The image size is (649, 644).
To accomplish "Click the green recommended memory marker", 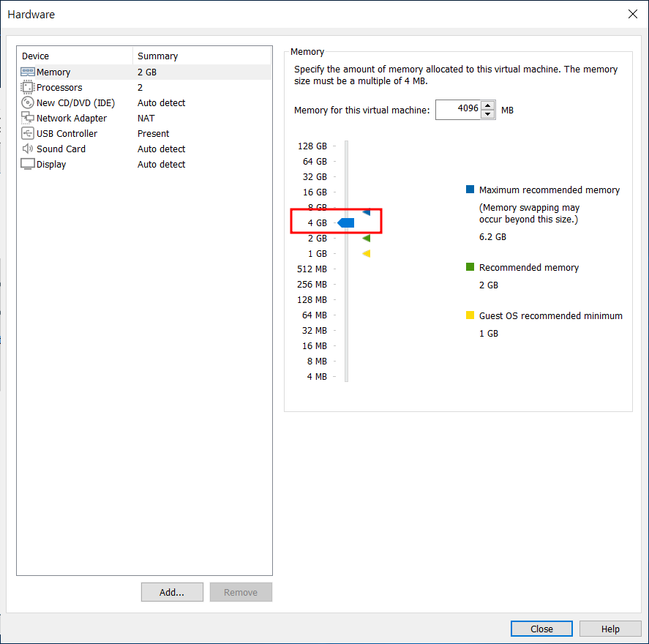I will point(367,239).
